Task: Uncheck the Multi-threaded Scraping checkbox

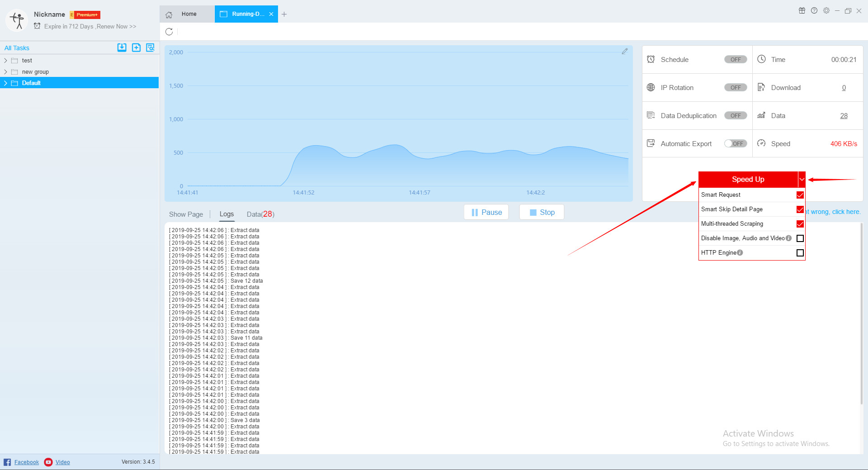Action: 800,224
